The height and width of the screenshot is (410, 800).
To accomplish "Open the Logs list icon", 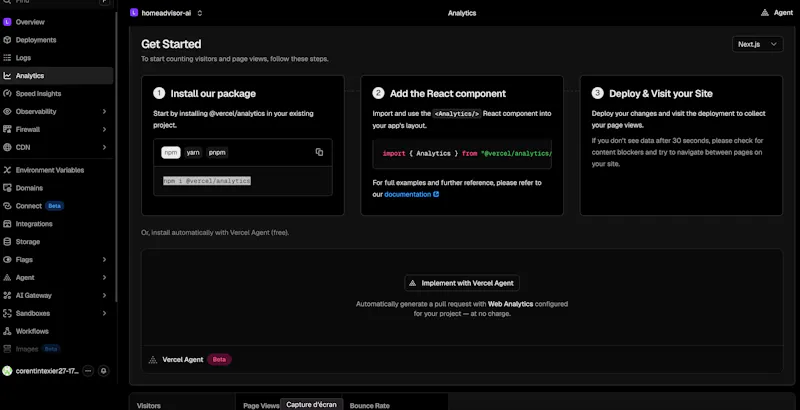I will point(7,58).
